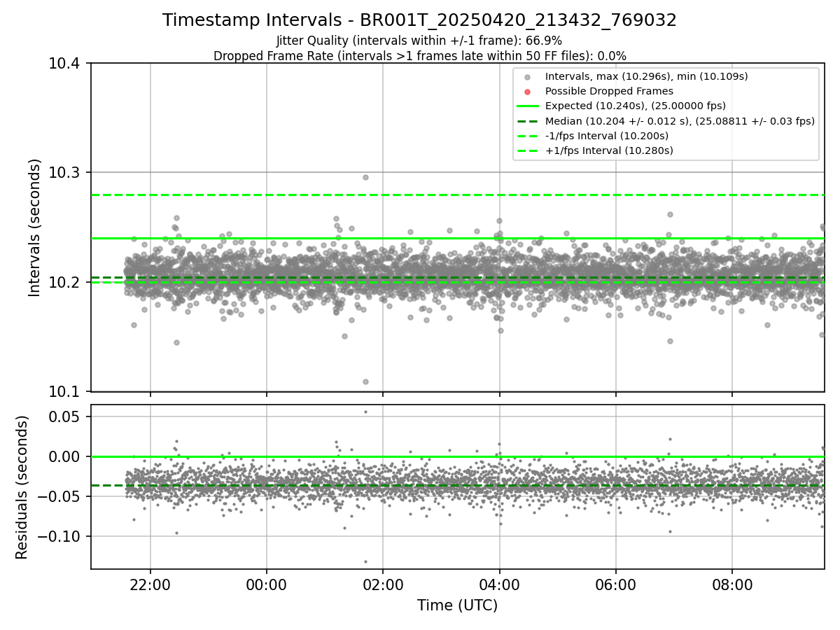This screenshot has height=630, width=840.
Task: Click the Intervals (seconds) y-axis label
Action: pyautogui.click(x=34, y=227)
